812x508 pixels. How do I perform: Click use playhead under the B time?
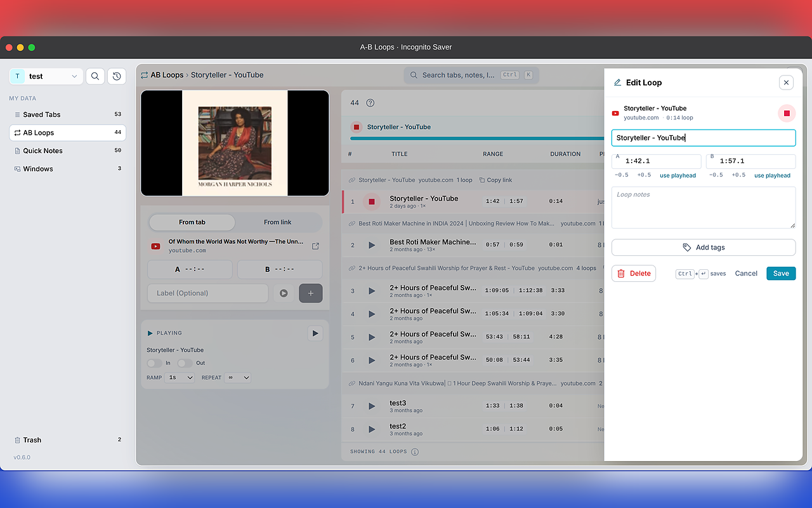(x=772, y=175)
